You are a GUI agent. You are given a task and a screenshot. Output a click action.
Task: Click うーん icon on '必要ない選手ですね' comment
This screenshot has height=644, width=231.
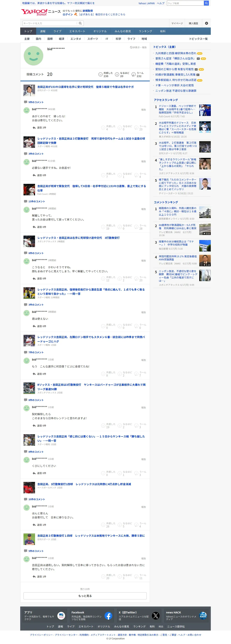point(136,175)
